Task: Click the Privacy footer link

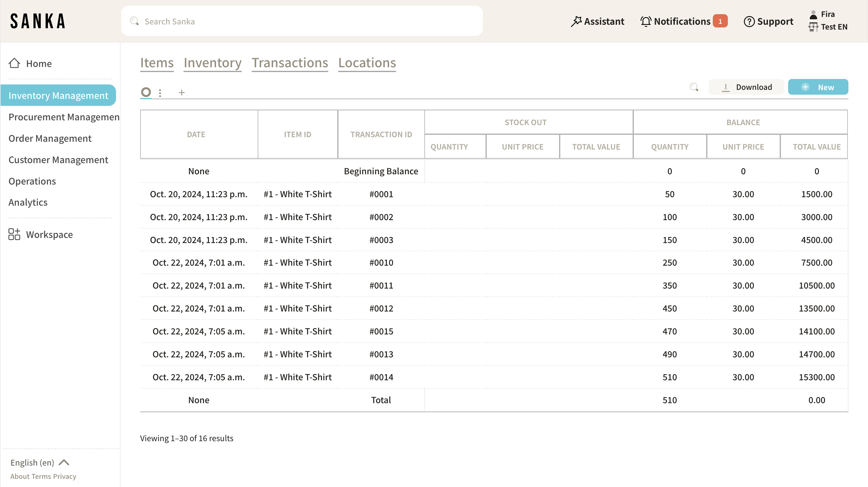Action: point(64,476)
